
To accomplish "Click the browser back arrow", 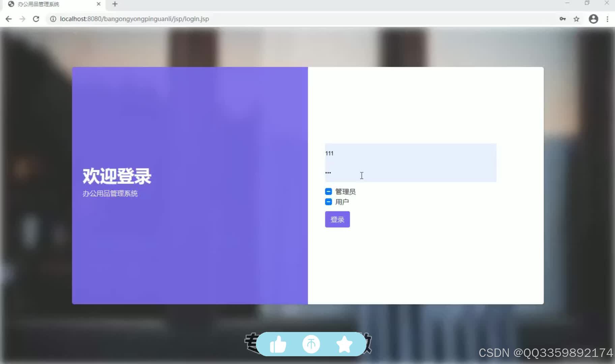I will (x=9, y=19).
